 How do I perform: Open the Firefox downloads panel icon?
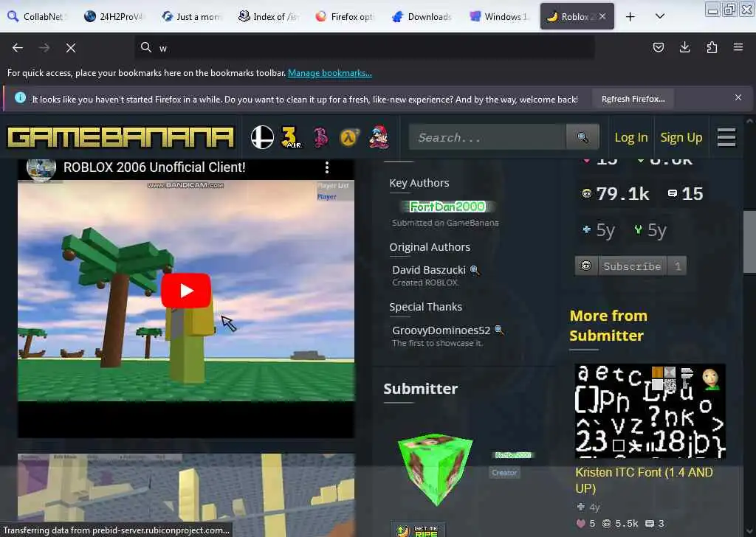[x=684, y=47]
